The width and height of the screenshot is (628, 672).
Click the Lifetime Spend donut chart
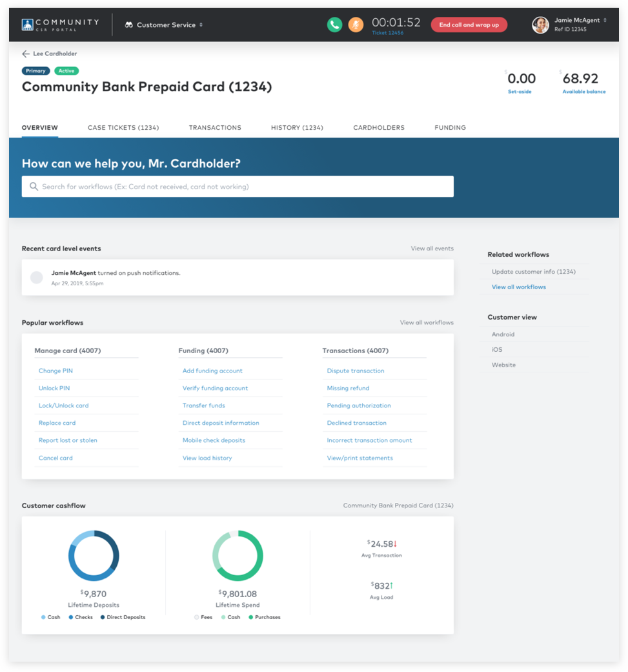click(x=238, y=556)
